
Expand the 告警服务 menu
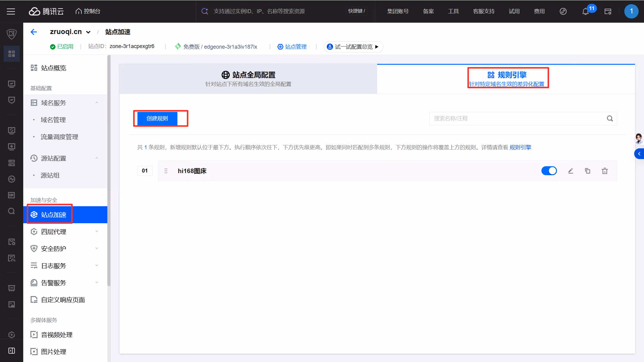pyautogui.click(x=97, y=283)
